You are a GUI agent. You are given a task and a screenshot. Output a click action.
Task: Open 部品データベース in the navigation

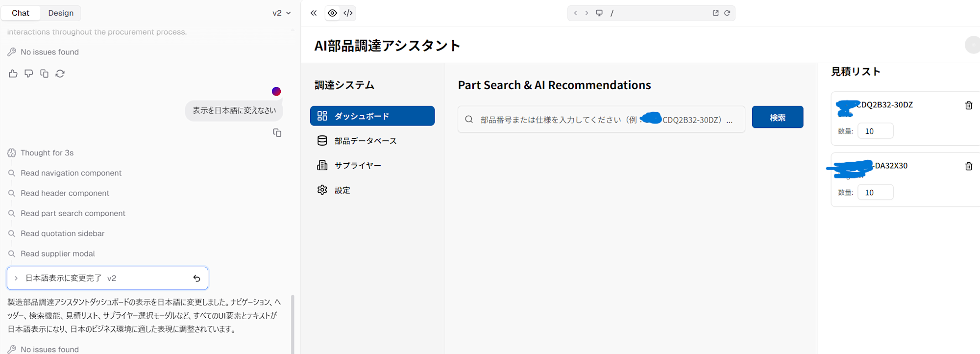pyautogui.click(x=372, y=141)
